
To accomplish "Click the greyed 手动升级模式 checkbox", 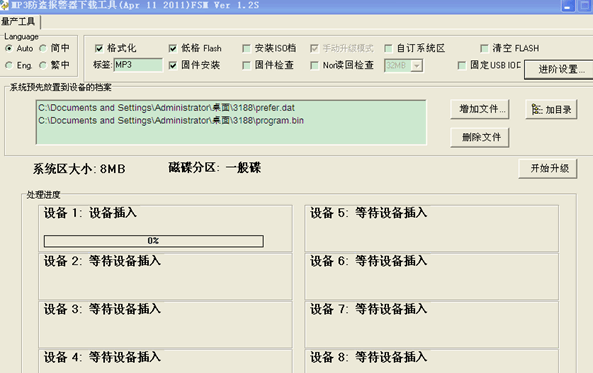I will [314, 48].
